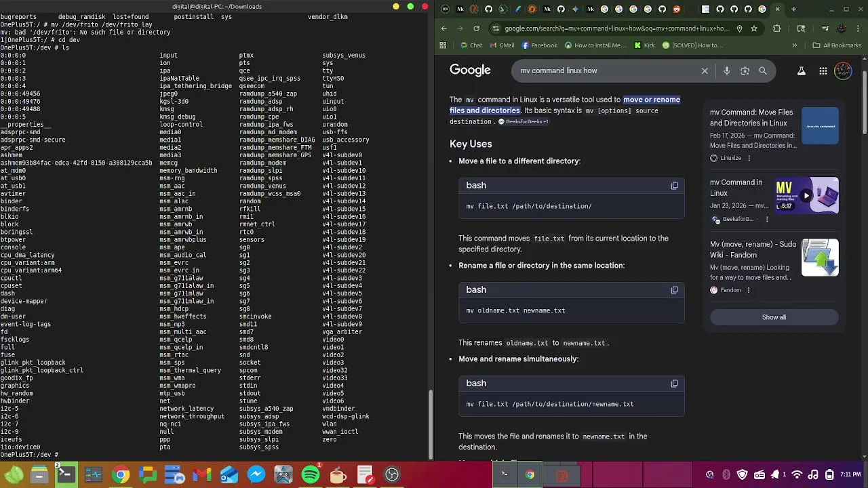Click 'network_throughput' in terminal listing
This screenshot has width=868, height=488.
(192, 417)
